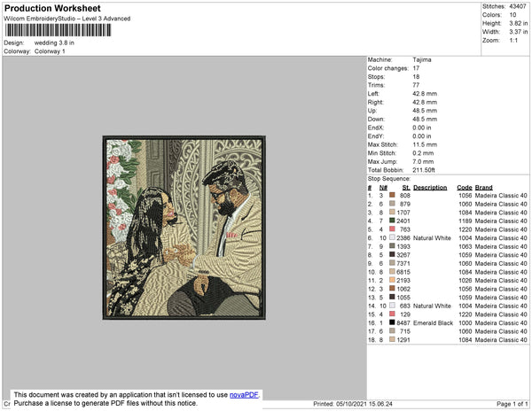Click the Natural White swatch in row 6

392,237
